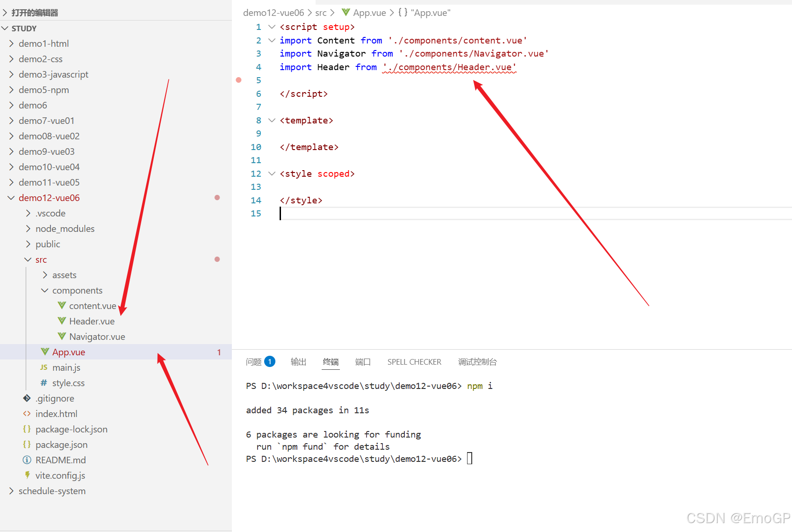Click the HTML brackets icon of index.html
The image size is (792, 532).
click(x=27, y=414)
